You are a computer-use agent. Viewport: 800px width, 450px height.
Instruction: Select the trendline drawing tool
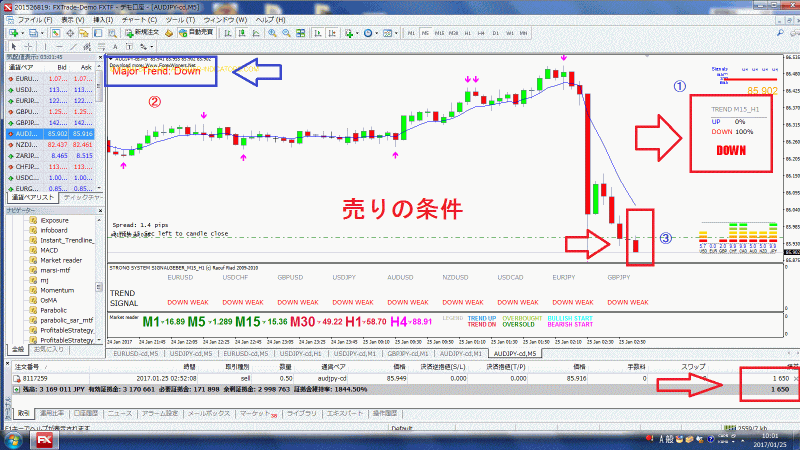tap(73, 46)
